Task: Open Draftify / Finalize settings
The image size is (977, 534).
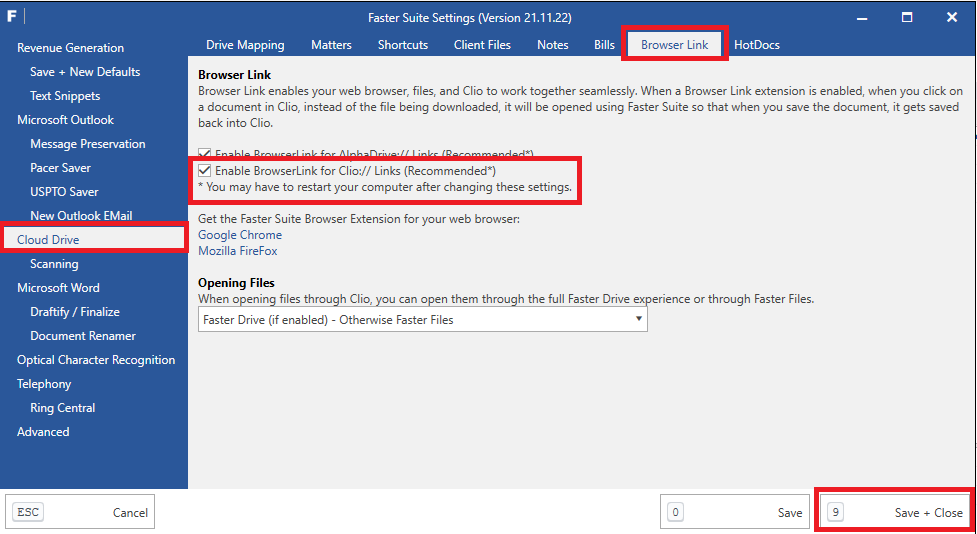Action: point(75,312)
